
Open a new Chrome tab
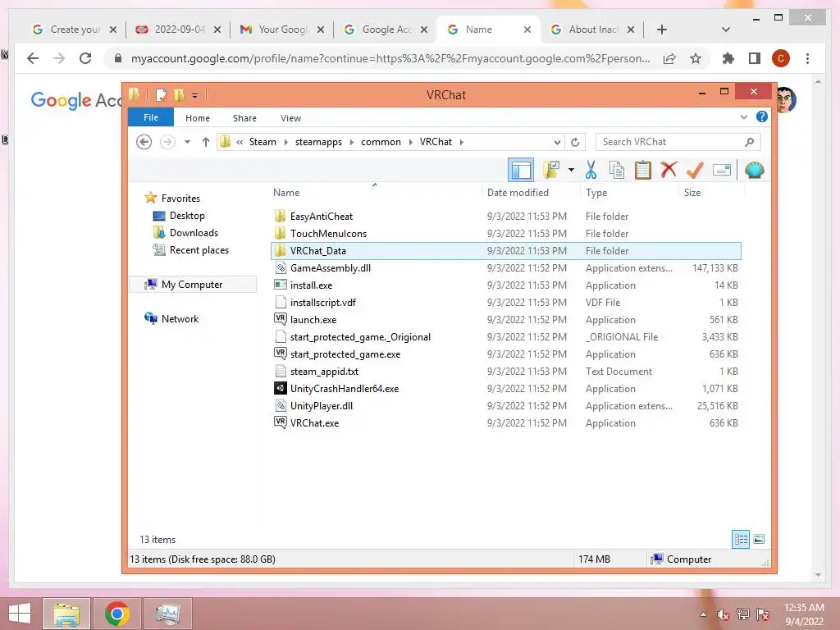[662, 30]
